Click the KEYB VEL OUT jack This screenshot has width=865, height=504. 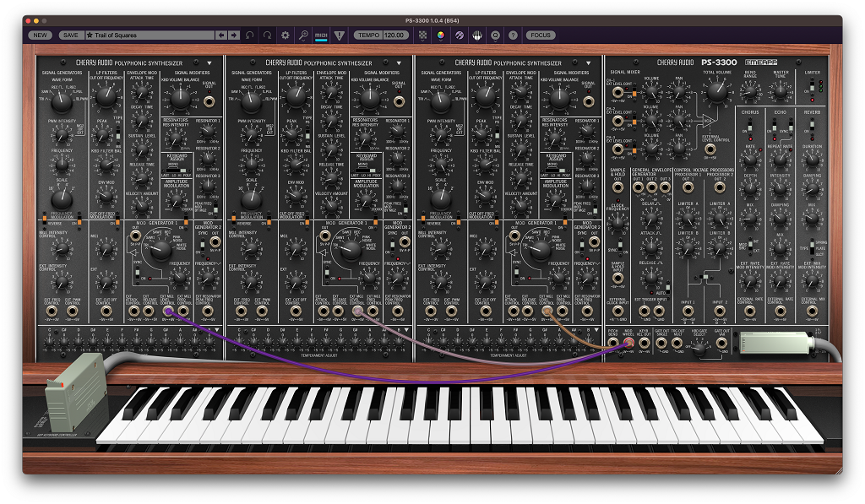point(644,344)
